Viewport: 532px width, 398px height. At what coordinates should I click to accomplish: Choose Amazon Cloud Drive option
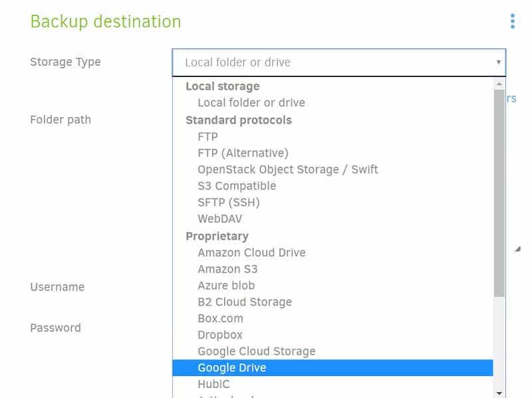point(332,252)
